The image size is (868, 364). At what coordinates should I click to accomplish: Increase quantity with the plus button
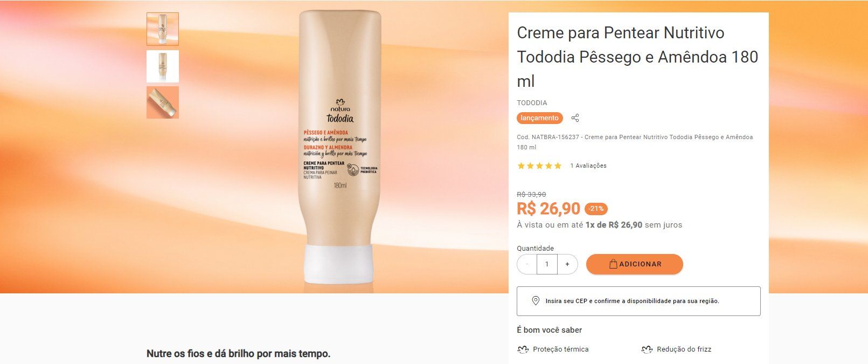pos(567,264)
